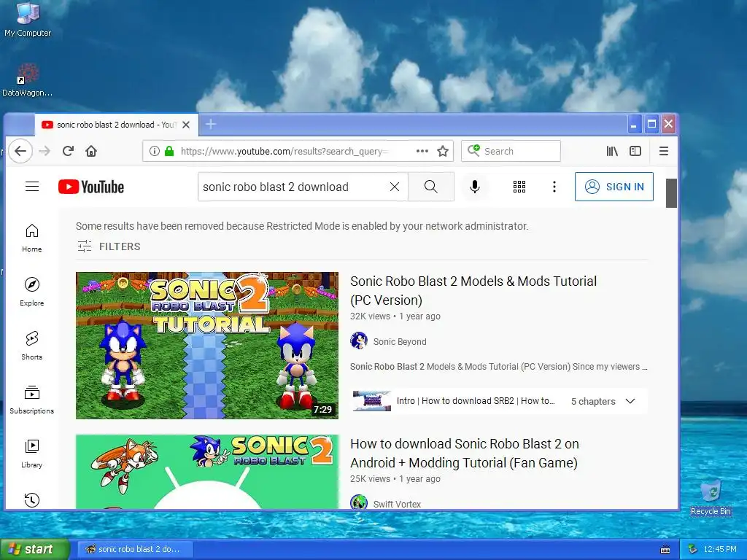Go to YouTube Home in sidebar
Screen dimensions: 747x560
(x=32, y=238)
